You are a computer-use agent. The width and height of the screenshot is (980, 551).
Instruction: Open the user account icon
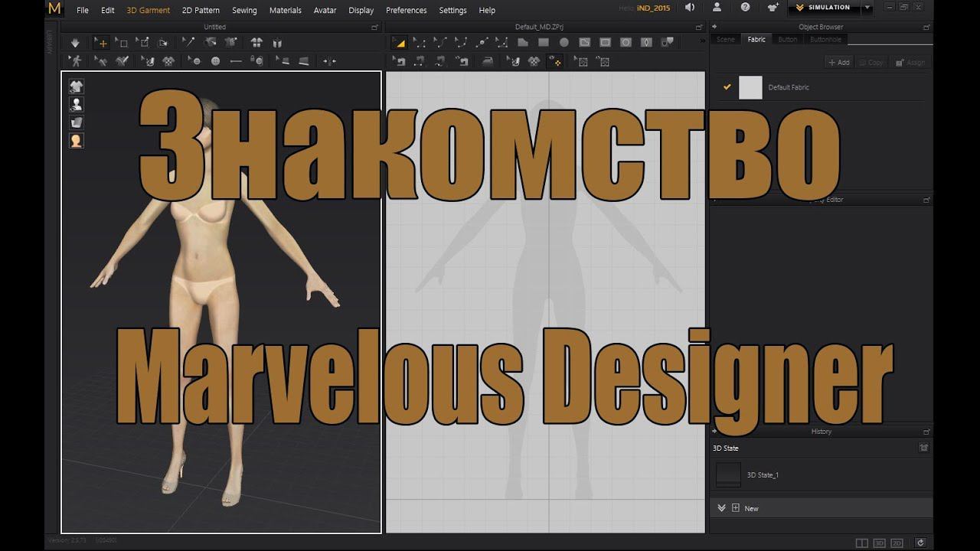point(717,8)
